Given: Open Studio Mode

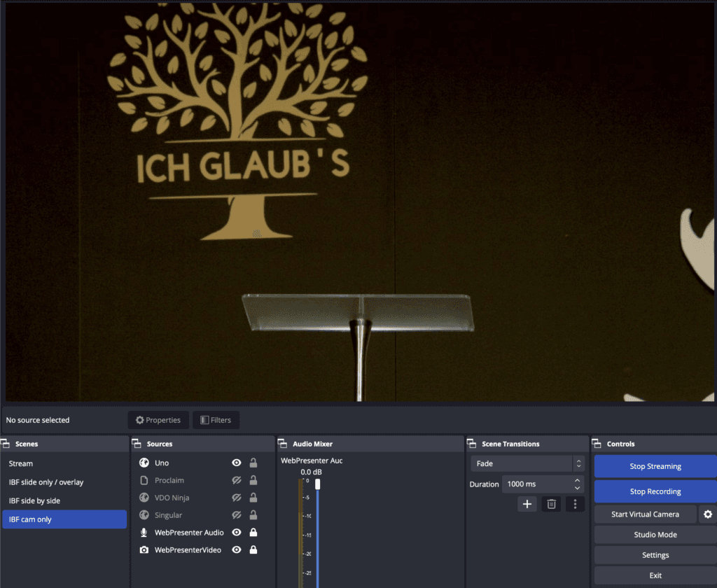Looking at the screenshot, I should [655, 535].
